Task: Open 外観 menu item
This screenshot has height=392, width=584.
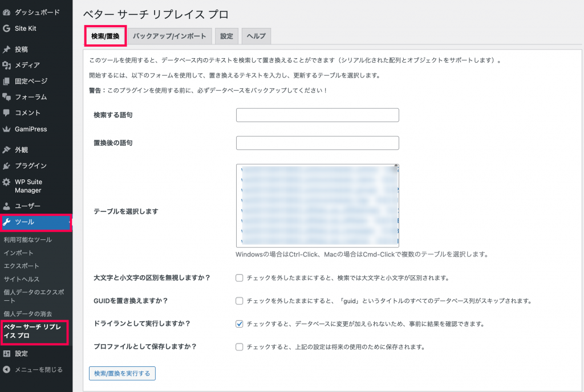Action: click(21, 150)
